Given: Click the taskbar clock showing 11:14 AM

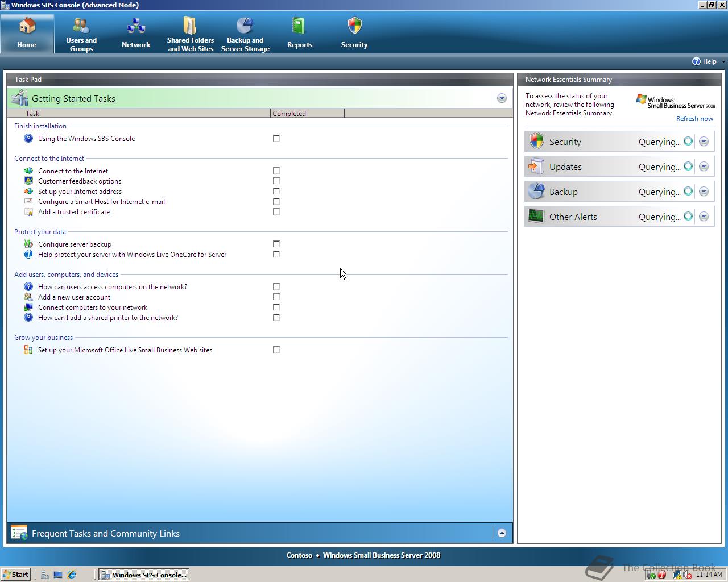Looking at the screenshot, I should (x=709, y=575).
